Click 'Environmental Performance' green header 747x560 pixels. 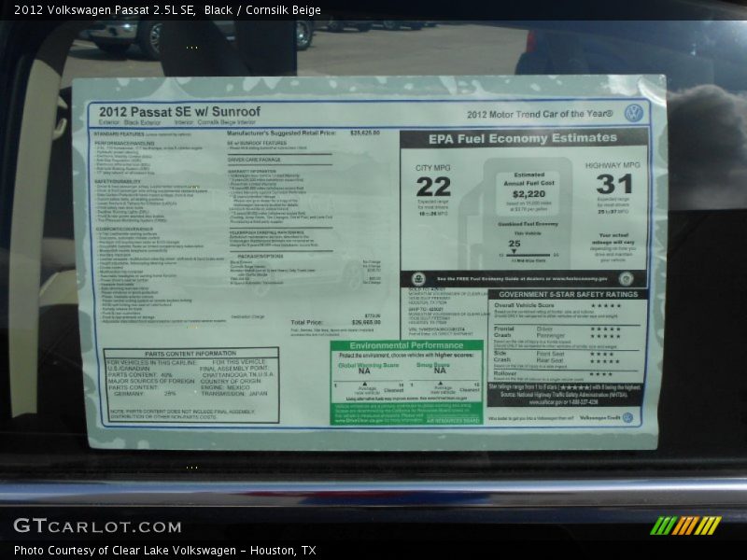click(406, 345)
